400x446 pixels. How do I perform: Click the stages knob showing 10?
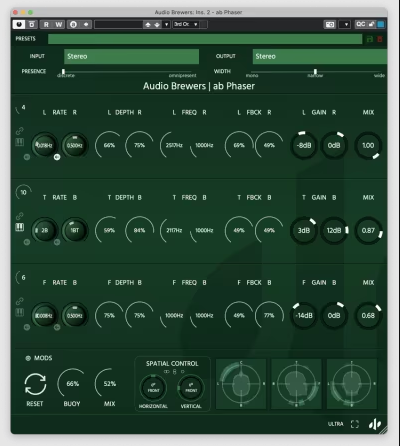[23, 192]
